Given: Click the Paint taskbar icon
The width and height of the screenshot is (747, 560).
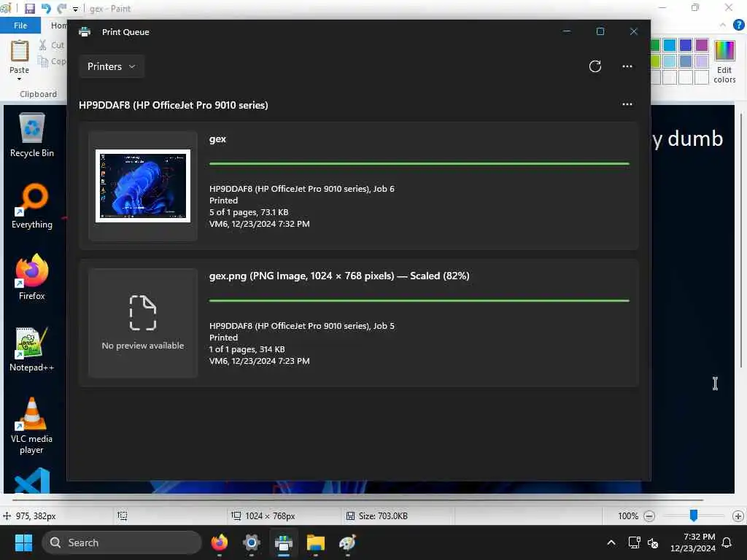Looking at the screenshot, I should click(x=348, y=542).
